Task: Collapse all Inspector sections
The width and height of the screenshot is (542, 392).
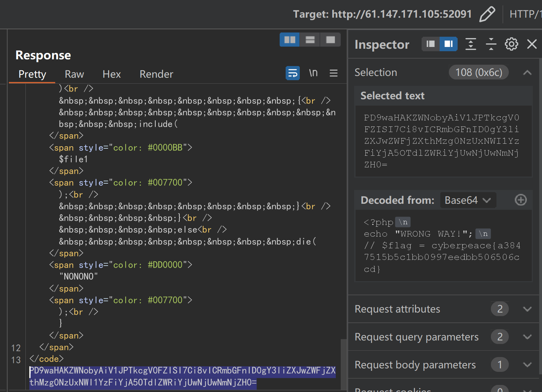Action: [x=491, y=44]
